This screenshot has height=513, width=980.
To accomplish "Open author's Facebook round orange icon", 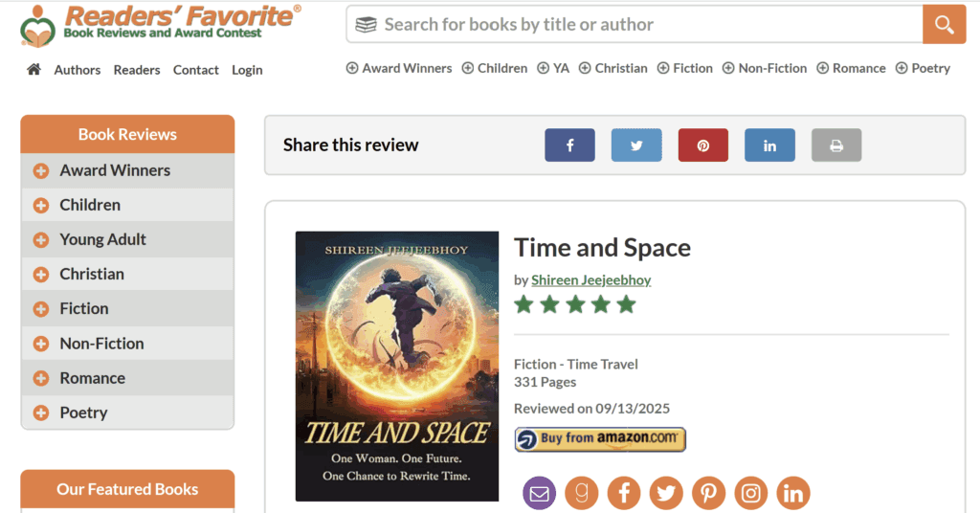I will [x=624, y=493].
